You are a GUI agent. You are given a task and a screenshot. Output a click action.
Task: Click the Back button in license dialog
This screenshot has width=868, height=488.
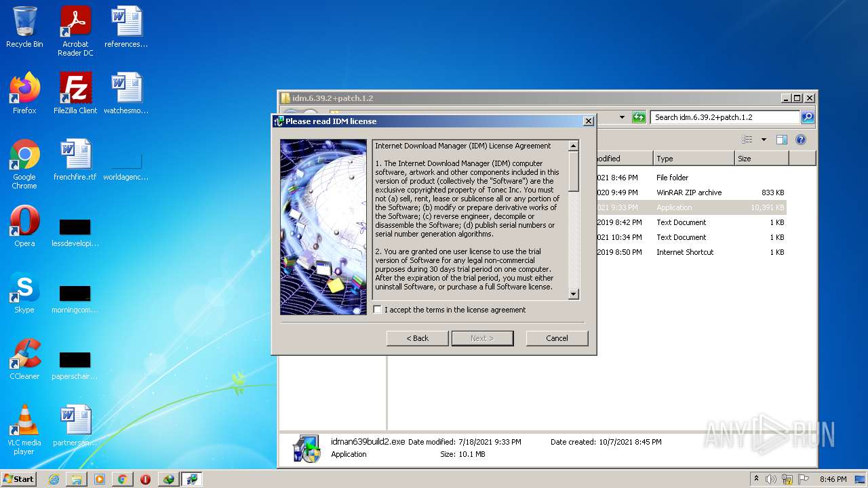417,338
